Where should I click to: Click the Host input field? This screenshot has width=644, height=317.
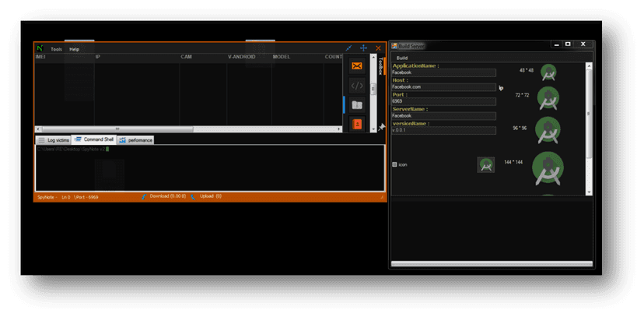point(443,87)
